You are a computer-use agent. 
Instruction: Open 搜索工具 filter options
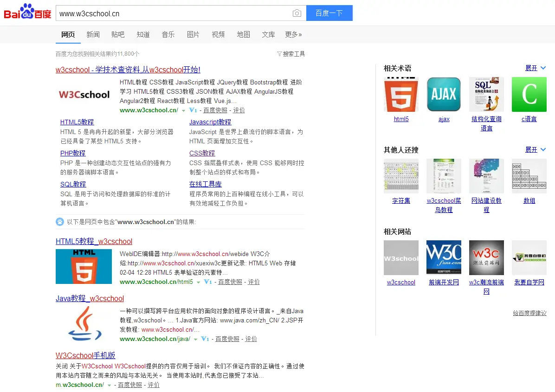pyautogui.click(x=291, y=54)
